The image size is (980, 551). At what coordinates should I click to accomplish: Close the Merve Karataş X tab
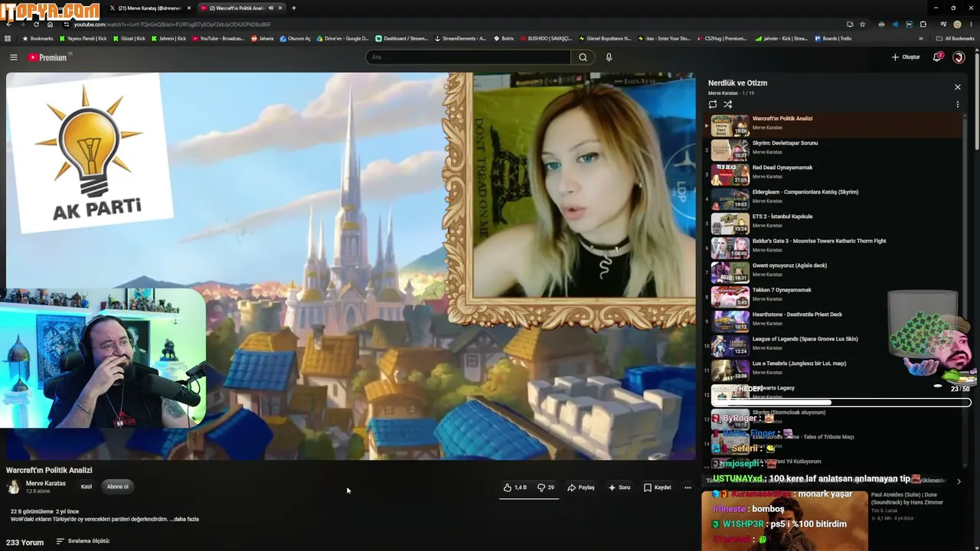(189, 8)
